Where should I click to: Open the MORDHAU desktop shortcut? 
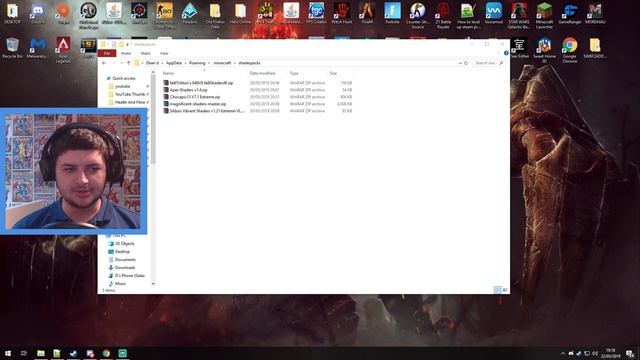(x=595, y=13)
